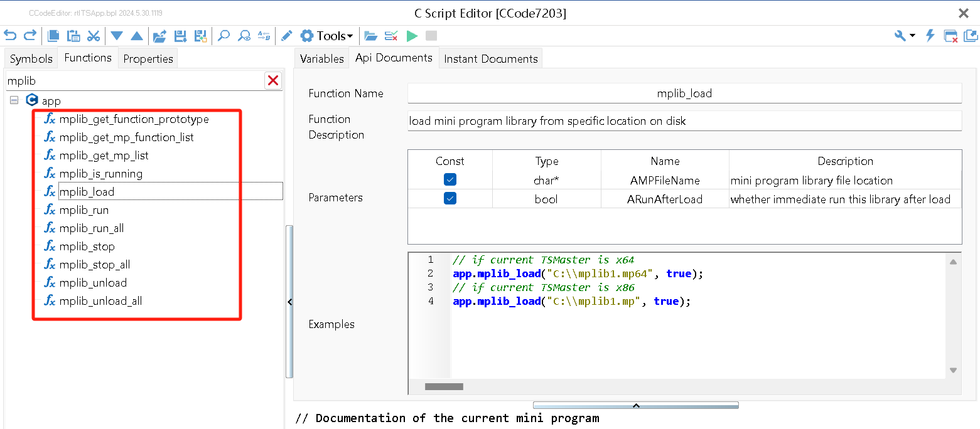Viewport: 980px width, 429px height.
Task: Click the Function Name field showing mplib_load
Action: (x=684, y=93)
